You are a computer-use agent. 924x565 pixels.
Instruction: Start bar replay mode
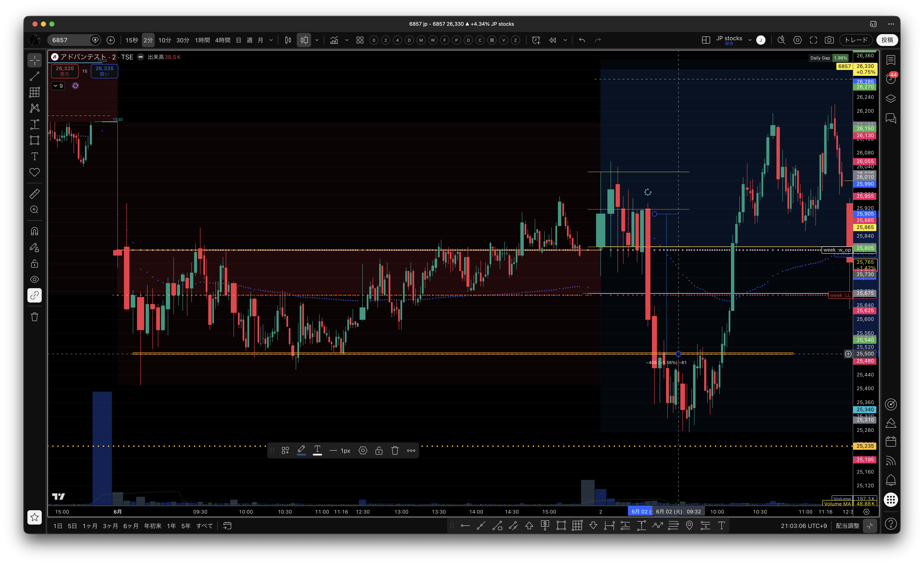553,40
